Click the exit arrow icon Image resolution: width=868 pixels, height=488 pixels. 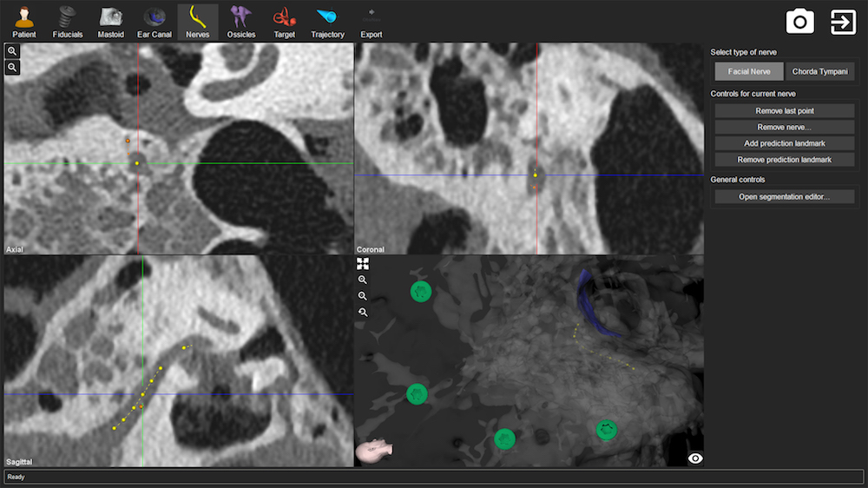[843, 23]
